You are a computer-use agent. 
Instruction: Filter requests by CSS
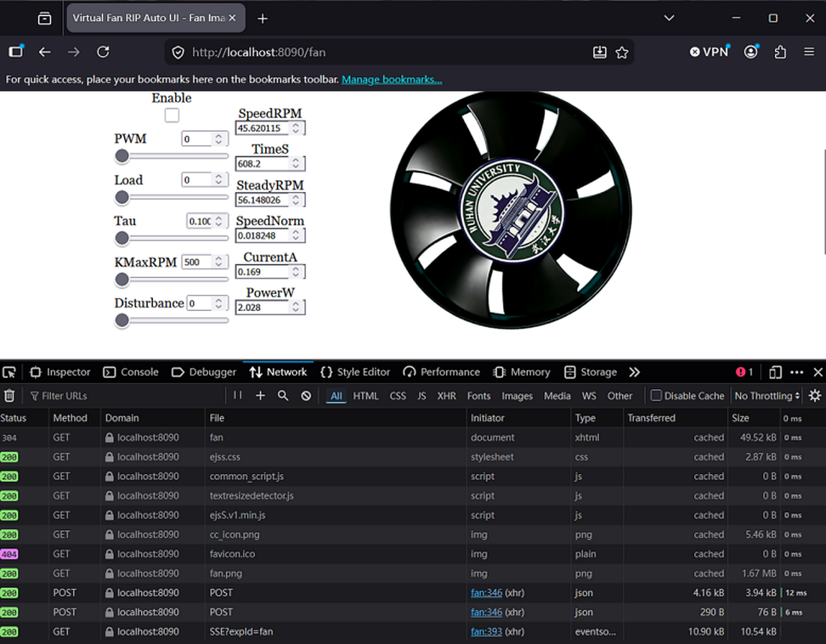click(x=398, y=396)
